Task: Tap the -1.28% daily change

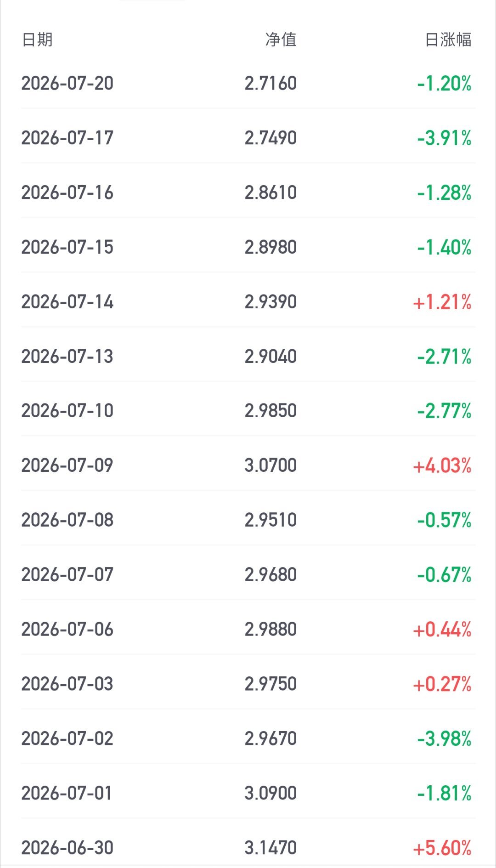Action: tap(444, 193)
